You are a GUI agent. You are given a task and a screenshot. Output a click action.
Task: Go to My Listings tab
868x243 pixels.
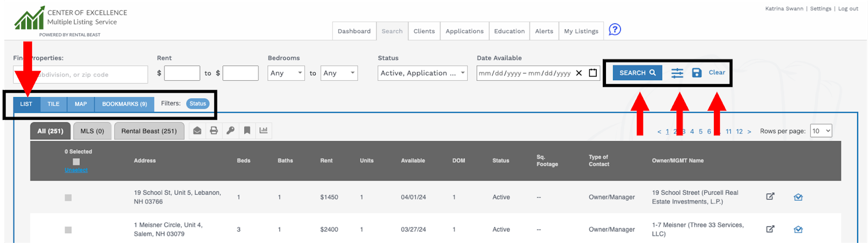click(x=581, y=31)
